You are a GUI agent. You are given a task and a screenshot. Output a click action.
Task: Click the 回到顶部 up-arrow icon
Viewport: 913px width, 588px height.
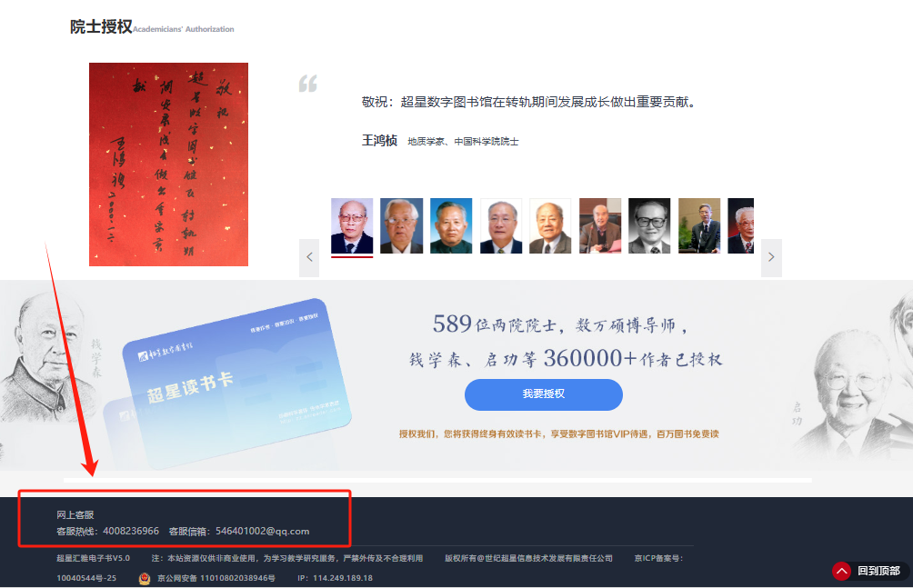(x=842, y=571)
